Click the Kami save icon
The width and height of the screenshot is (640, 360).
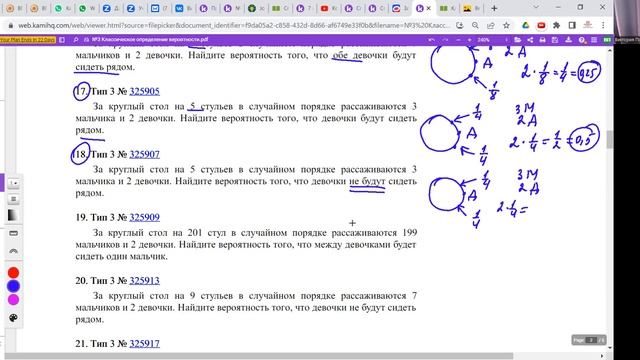555,40
